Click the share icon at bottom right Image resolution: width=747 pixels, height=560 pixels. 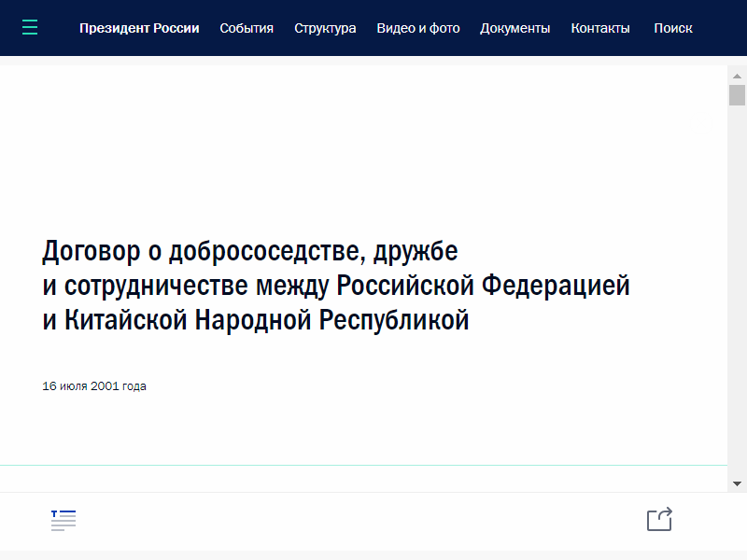click(x=660, y=519)
